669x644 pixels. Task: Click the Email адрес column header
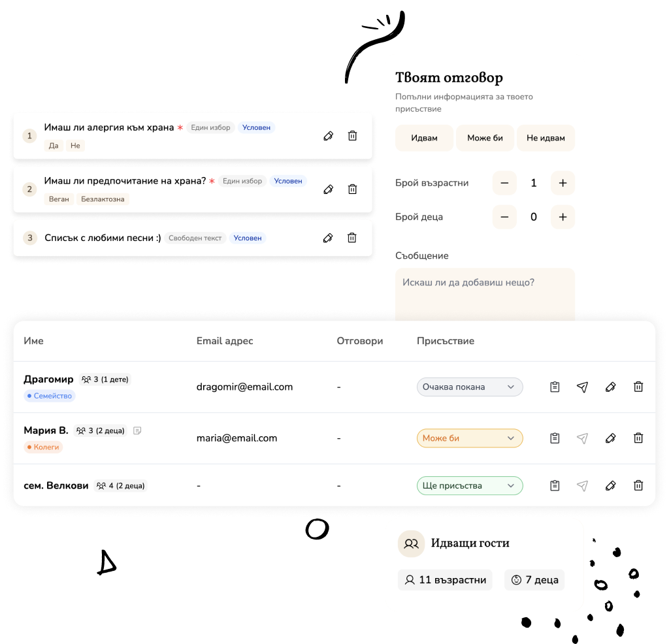click(225, 341)
